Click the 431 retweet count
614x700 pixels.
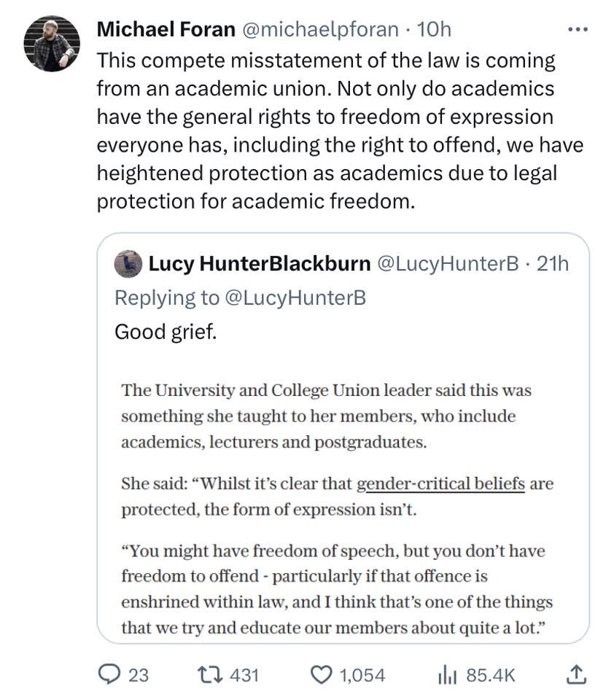pos(244,675)
